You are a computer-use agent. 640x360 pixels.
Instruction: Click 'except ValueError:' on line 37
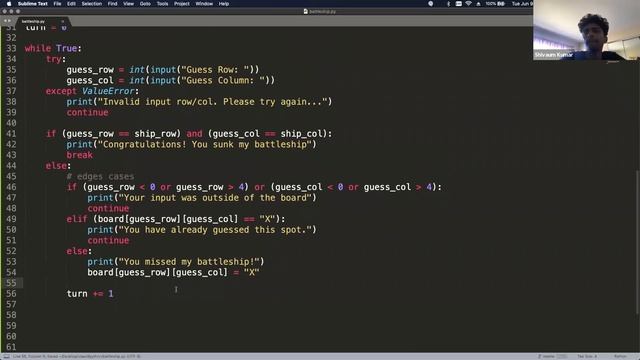(x=92, y=91)
